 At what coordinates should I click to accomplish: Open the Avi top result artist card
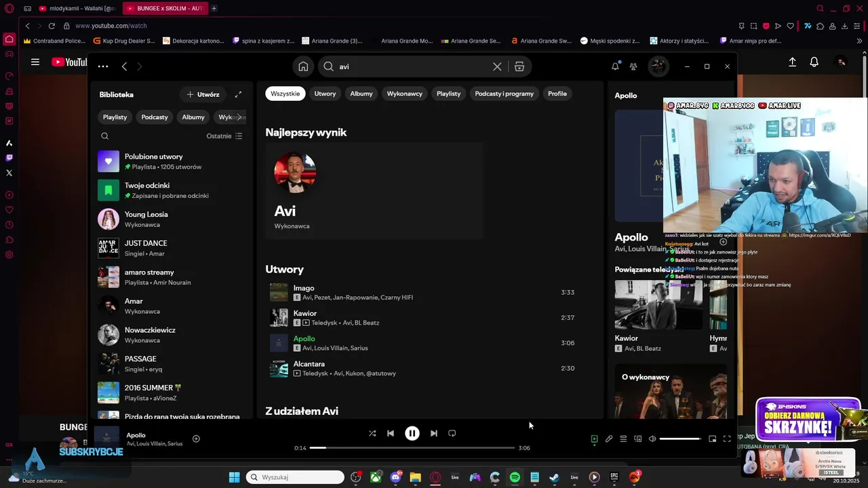(x=374, y=190)
